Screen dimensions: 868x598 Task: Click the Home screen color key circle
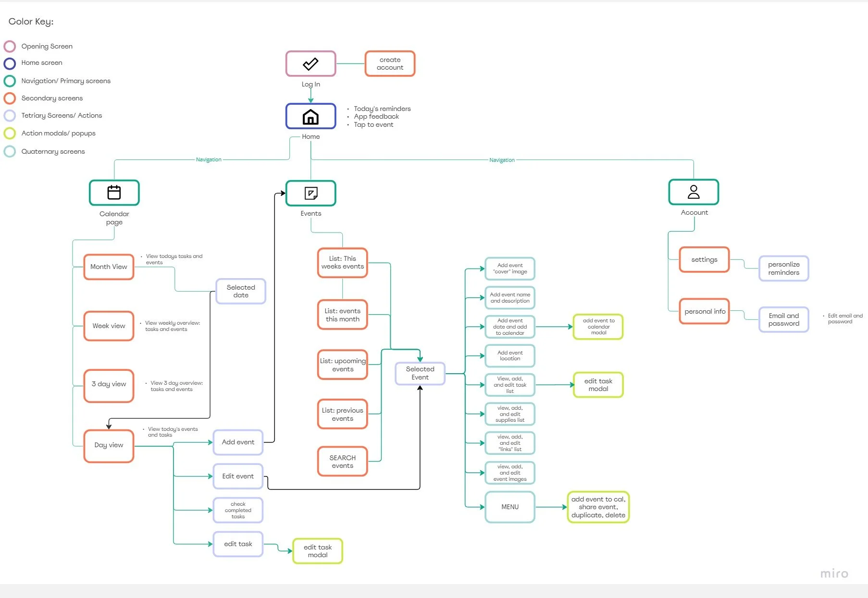pyautogui.click(x=10, y=63)
